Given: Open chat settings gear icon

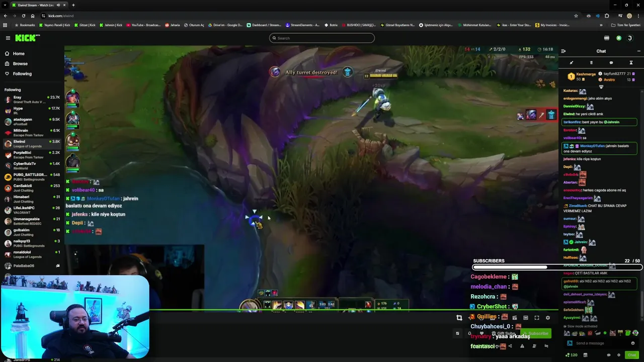Looking at the screenshot, I should click(619, 355).
